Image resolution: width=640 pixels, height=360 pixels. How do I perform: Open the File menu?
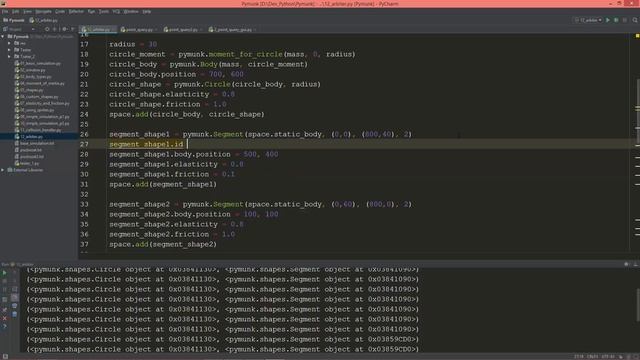pyautogui.click(x=5, y=11)
